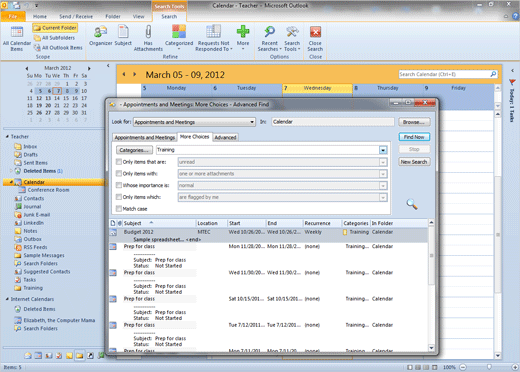This screenshot has width=520, height=372.
Task: Open Requests Not Responded To filter
Action: click(x=213, y=38)
